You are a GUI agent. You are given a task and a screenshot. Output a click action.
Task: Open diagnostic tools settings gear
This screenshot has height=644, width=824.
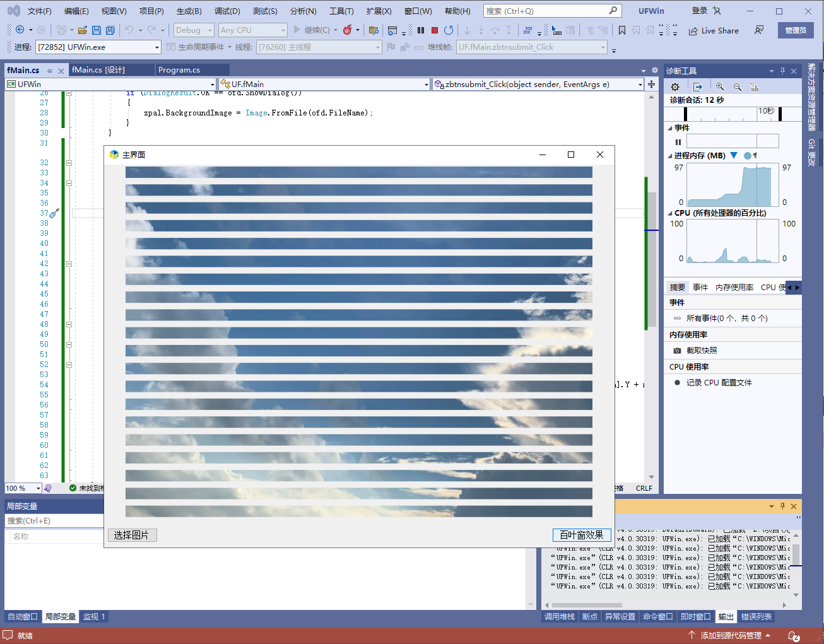675,87
